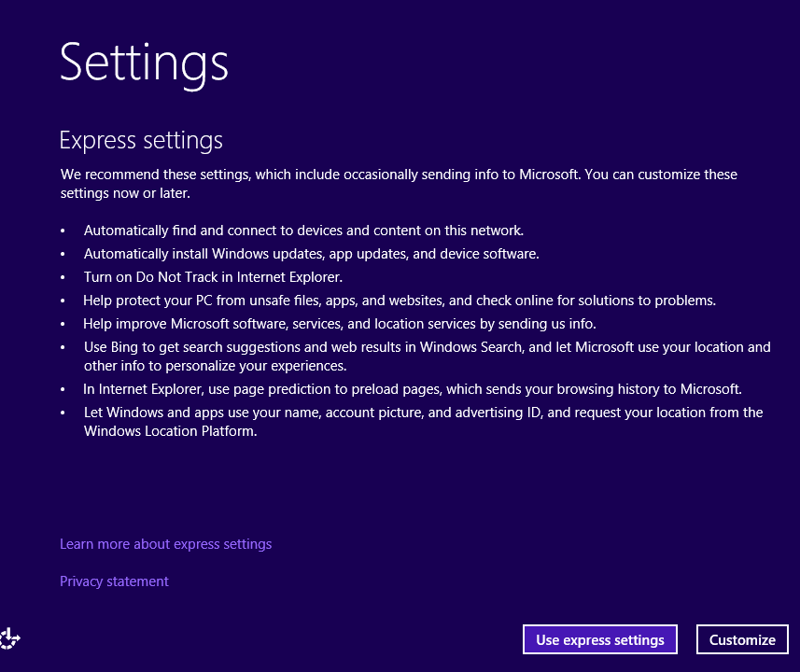Open the Ease of Access icon
The image size is (800, 672).
click(10, 638)
